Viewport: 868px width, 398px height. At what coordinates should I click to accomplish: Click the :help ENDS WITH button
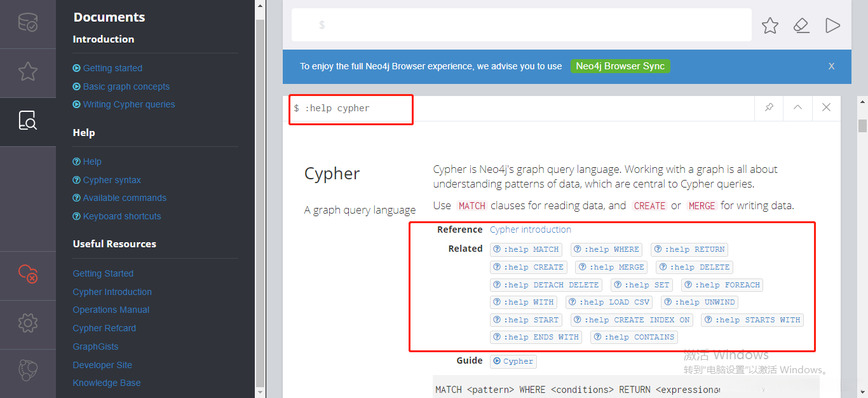click(536, 337)
